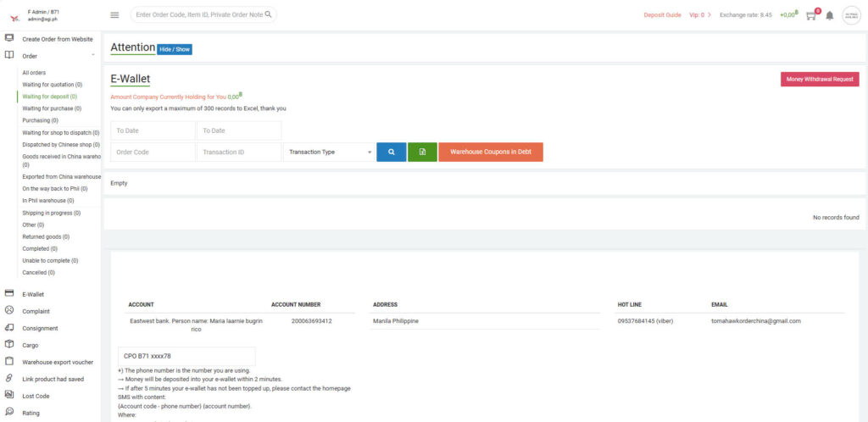Click the shopping cart icon
868x422 pixels.
[810, 15]
